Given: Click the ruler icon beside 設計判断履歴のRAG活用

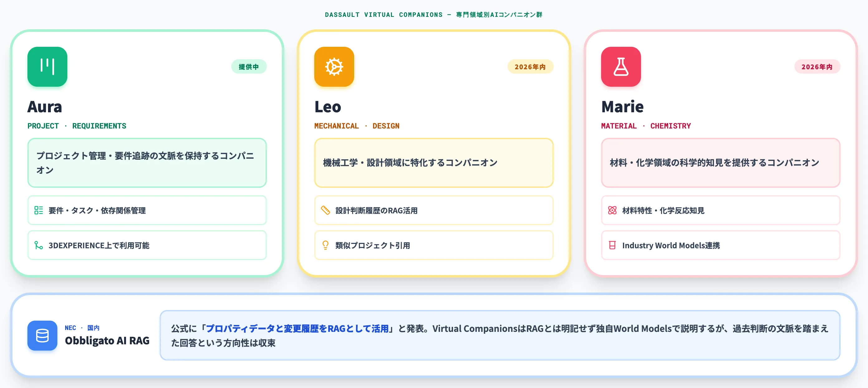Looking at the screenshot, I should tap(325, 210).
